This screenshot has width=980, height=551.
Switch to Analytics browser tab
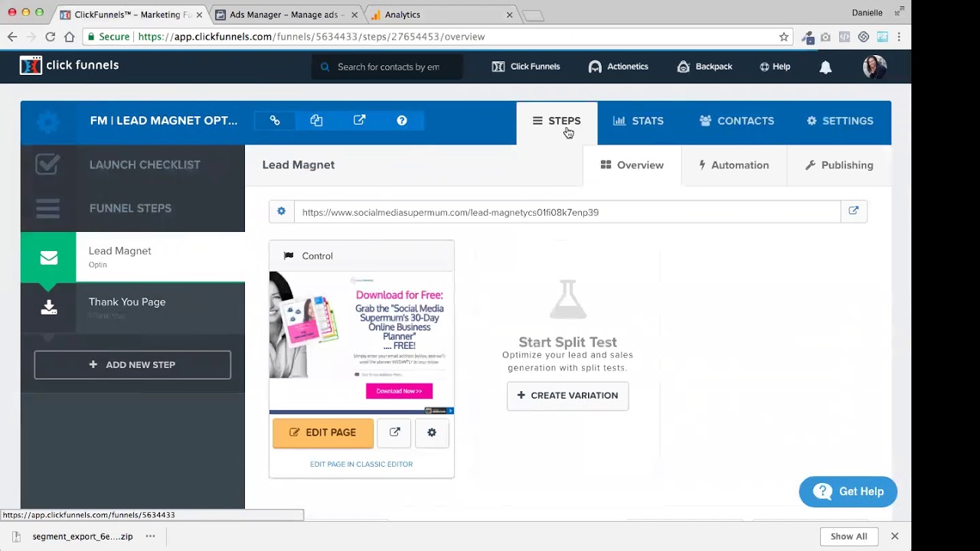click(441, 15)
